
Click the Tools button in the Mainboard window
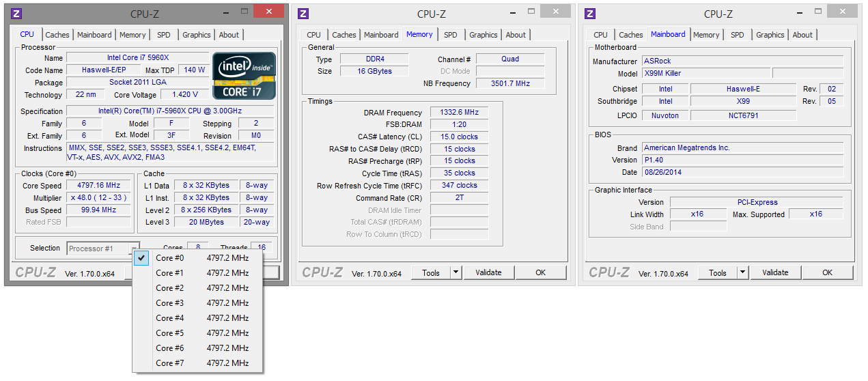pos(718,272)
